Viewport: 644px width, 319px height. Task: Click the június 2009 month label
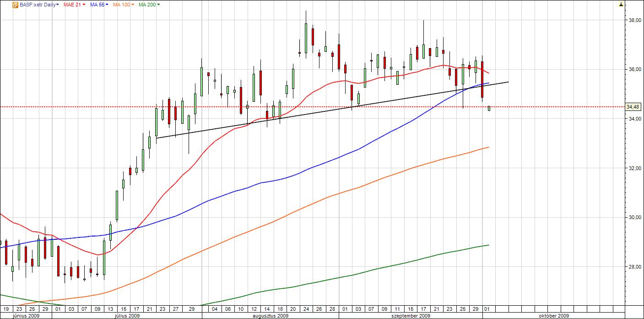[26, 316]
